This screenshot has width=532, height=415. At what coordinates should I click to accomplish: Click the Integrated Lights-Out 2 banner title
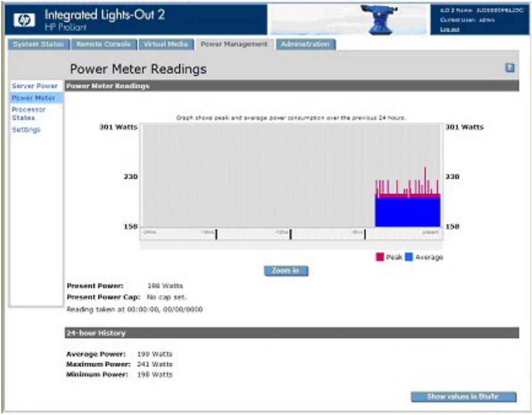click(105, 15)
